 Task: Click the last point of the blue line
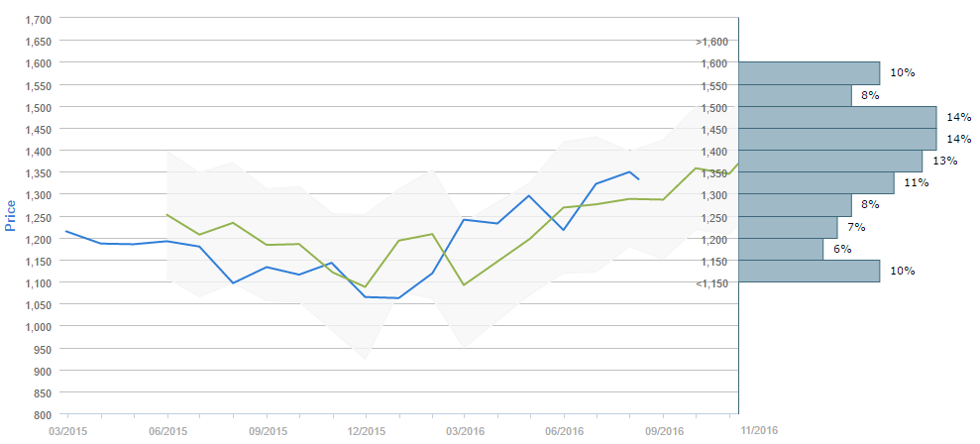[x=638, y=179]
